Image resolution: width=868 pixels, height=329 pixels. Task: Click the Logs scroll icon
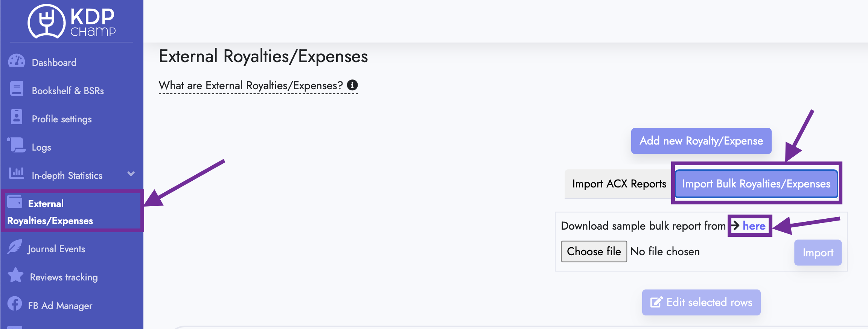[x=17, y=145]
